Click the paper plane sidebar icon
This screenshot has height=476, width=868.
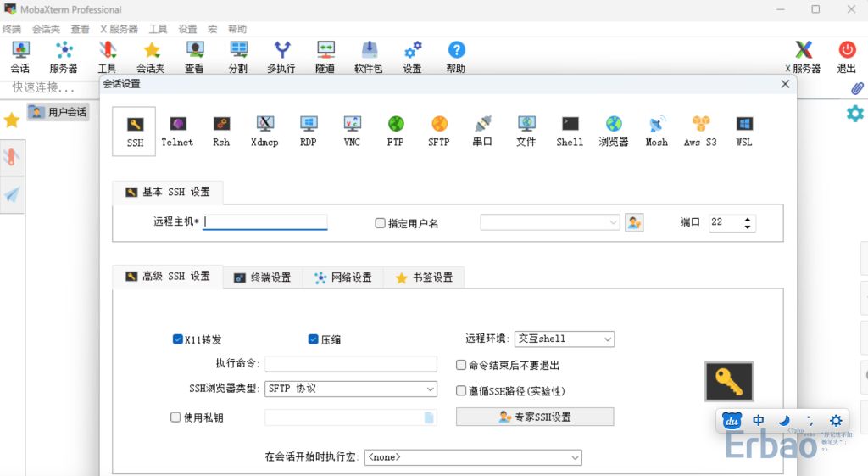tap(12, 194)
